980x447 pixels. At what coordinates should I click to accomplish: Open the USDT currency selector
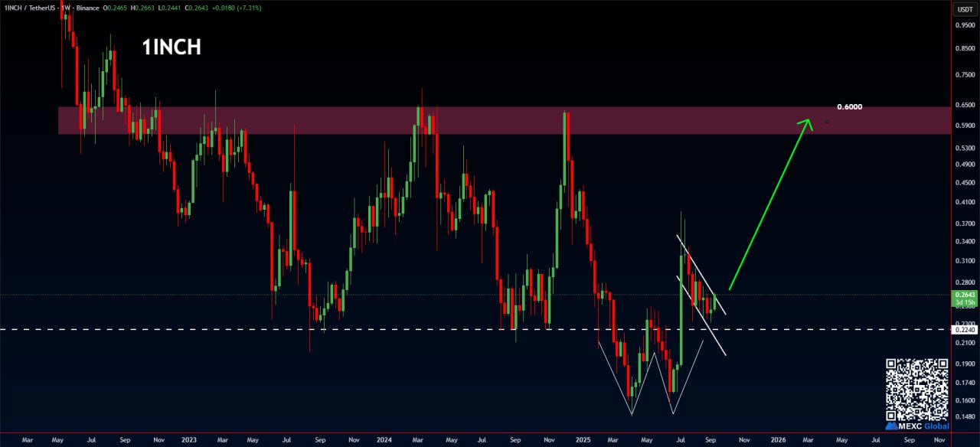pyautogui.click(x=962, y=9)
